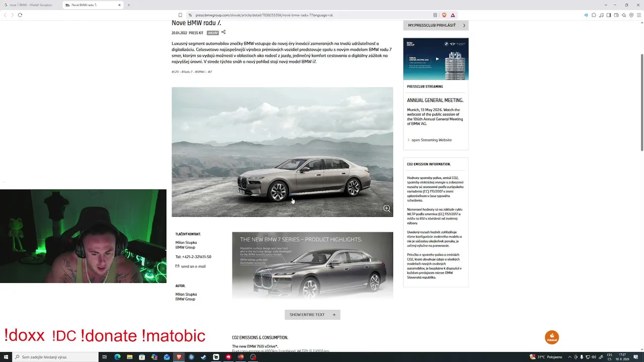644x362 pixels.
Task: Click the 'ANNUAL GENERAL MEETING.' headline
Action: coord(435,101)
